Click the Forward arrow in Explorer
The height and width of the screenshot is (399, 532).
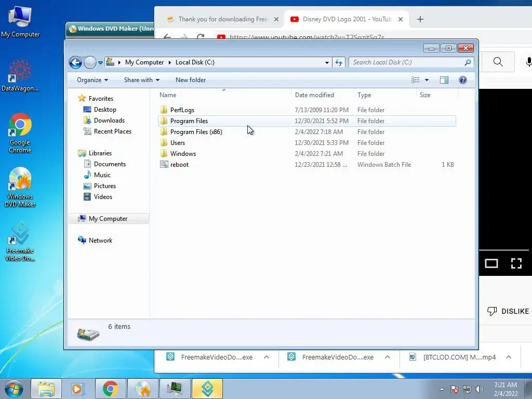pos(90,62)
